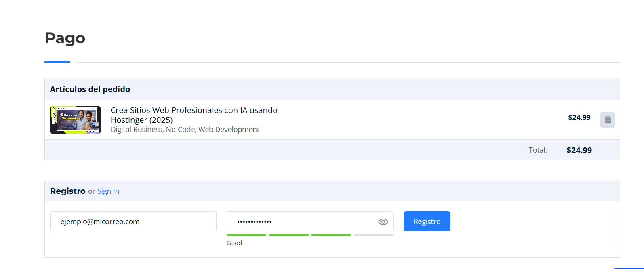The height and width of the screenshot is (269, 644).
Task: Click the Total: label
Action: click(537, 150)
